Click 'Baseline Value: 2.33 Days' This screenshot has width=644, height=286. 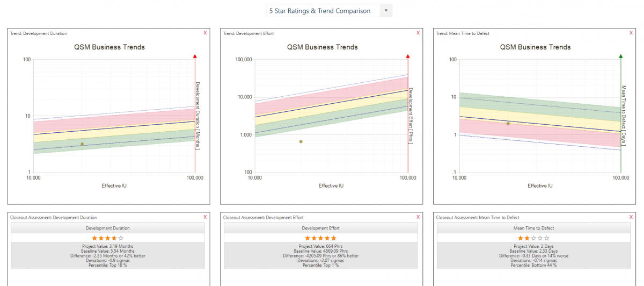coord(533,251)
